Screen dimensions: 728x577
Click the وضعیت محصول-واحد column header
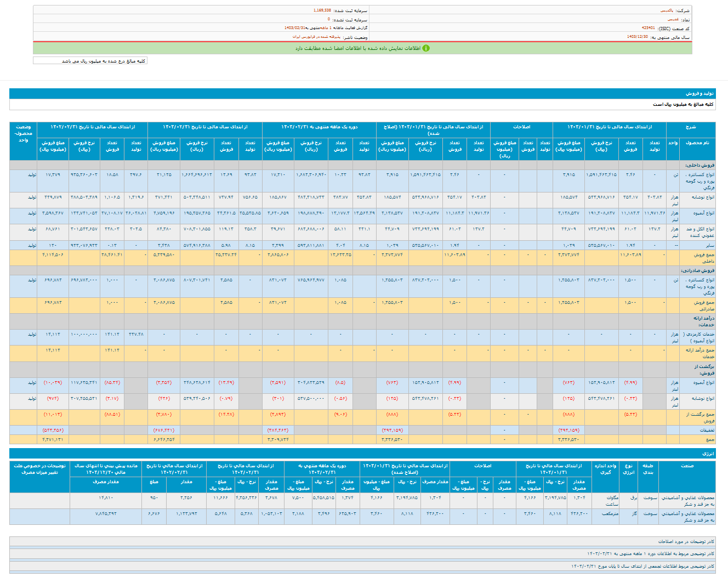point(23,133)
